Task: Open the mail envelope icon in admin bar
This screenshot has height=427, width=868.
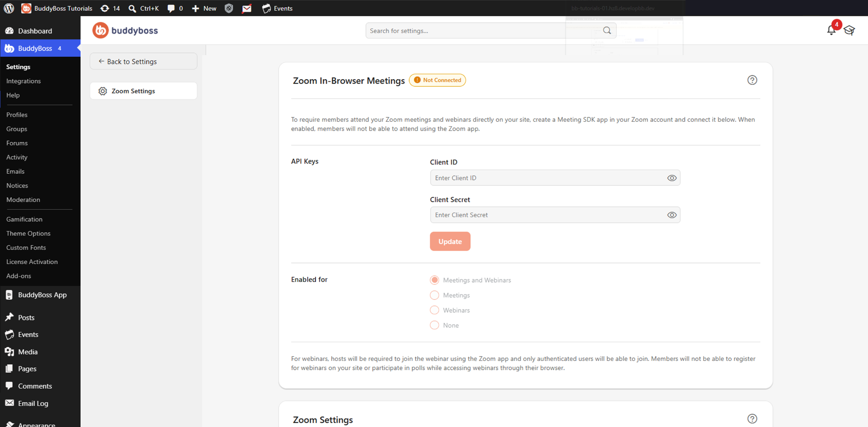Action: 247,8
